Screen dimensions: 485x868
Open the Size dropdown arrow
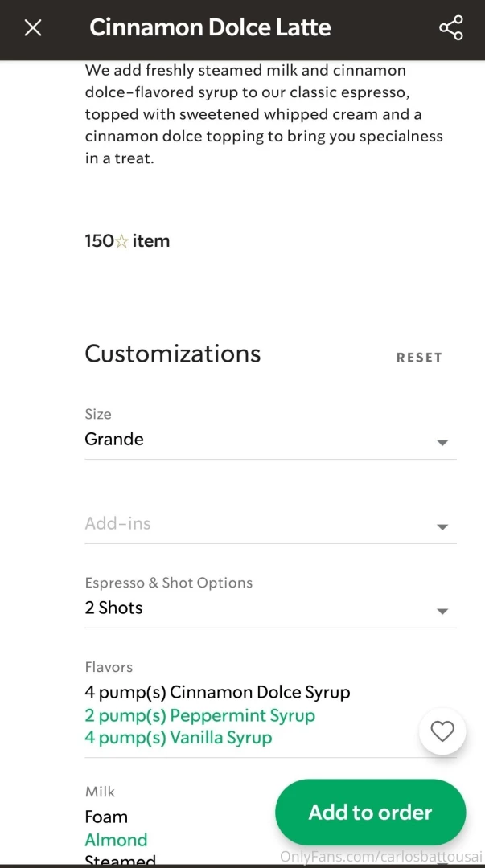click(x=442, y=443)
